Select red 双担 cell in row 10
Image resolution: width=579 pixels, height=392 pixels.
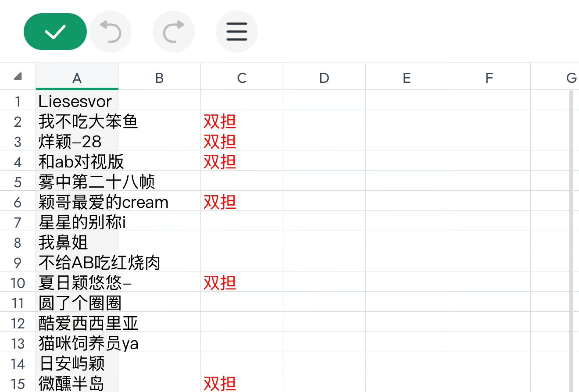pos(242,282)
